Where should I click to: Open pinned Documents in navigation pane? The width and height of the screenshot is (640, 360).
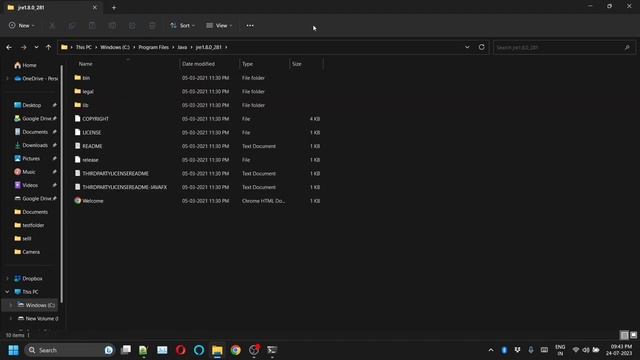pos(35,132)
